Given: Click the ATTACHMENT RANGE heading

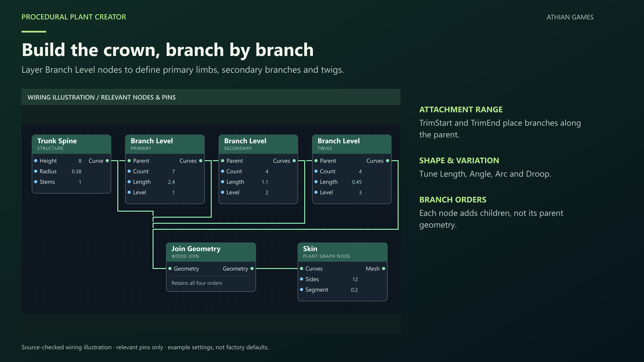Looking at the screenshot, I should pyautogui.click(x=461, y=110).
